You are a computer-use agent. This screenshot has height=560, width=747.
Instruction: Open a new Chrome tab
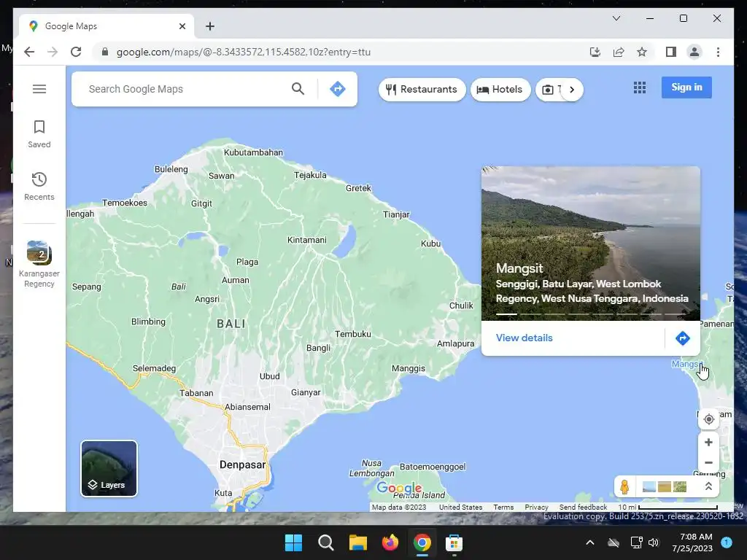tap(210, 27)
